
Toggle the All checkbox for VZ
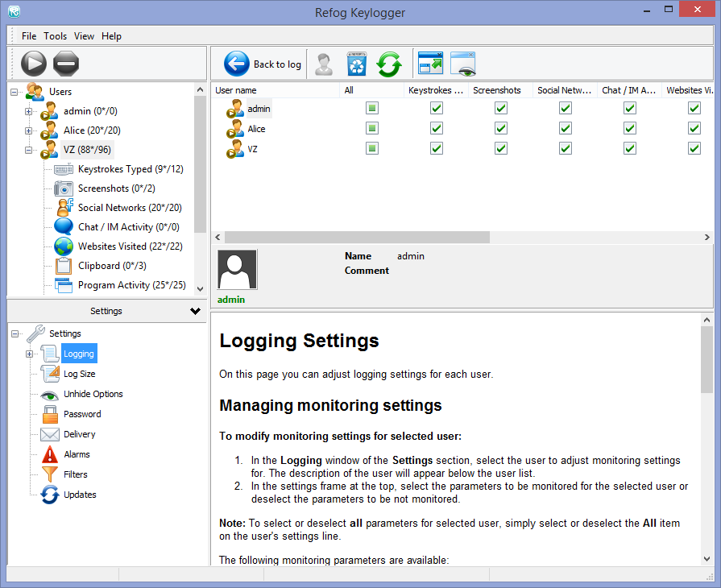pyautogui.click(x=372, y=148)
